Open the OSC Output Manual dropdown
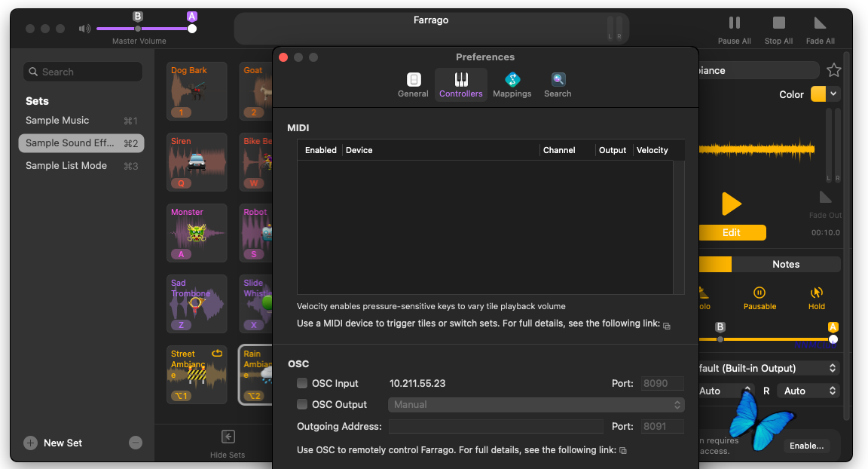868x469 pixels. [536, 405]
